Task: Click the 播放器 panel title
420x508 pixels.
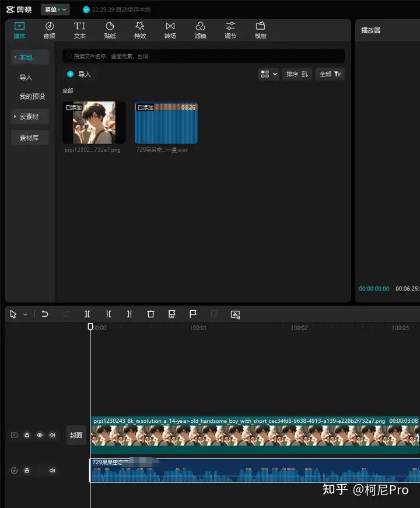Action: point(371,30)
